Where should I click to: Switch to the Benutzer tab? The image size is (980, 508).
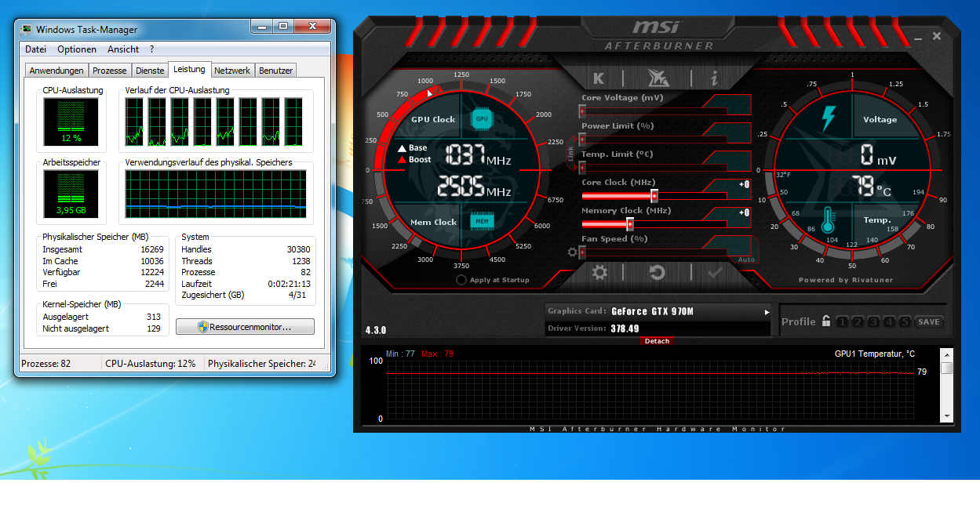pyautogui.click(x=275, y=71)
